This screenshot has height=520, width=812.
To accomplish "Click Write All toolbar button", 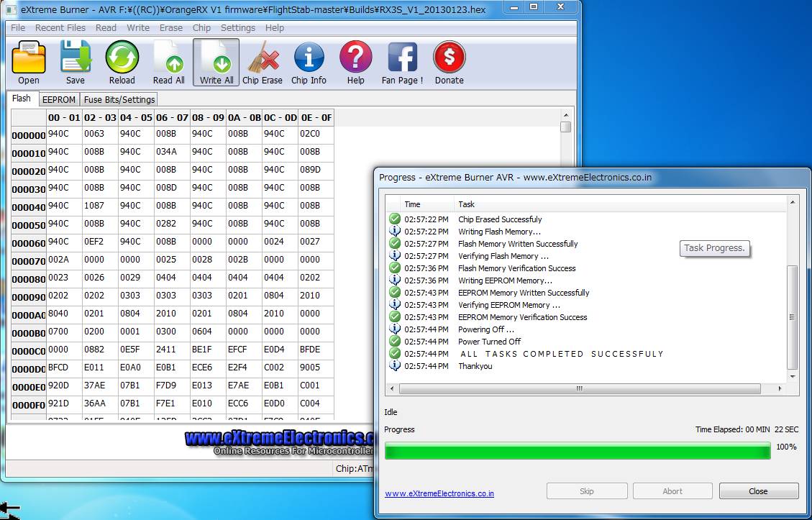I will (x=216, y=62).
